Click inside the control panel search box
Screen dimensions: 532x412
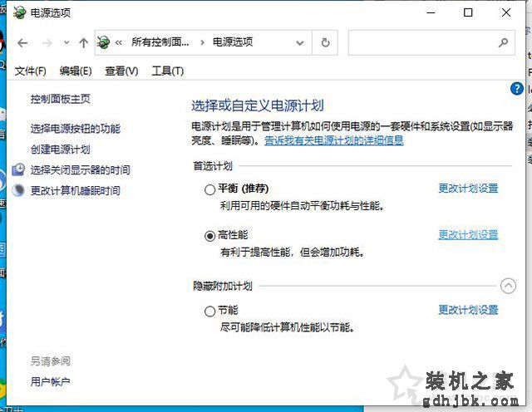point(431,42)
